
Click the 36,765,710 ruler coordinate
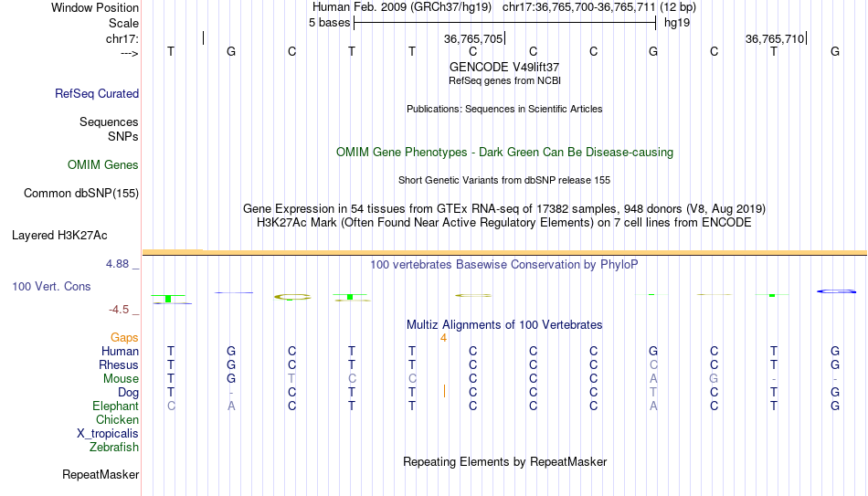pos(775,38)
